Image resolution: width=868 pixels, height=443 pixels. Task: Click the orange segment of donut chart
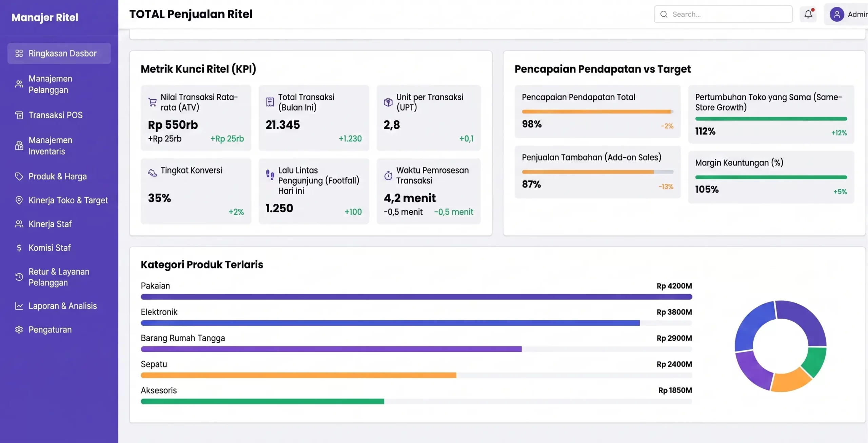pyautogui.click(x=791, y=382)
